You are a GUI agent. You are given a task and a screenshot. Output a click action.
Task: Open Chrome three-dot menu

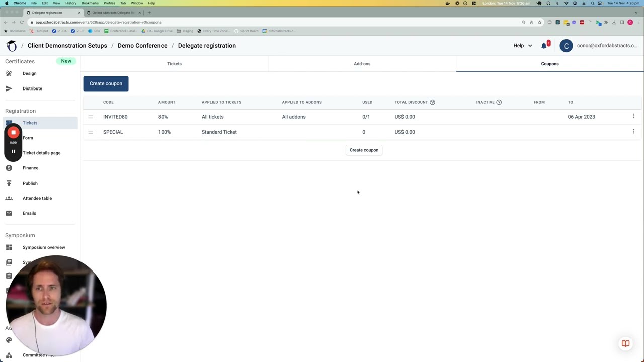(x=638, y=22)
